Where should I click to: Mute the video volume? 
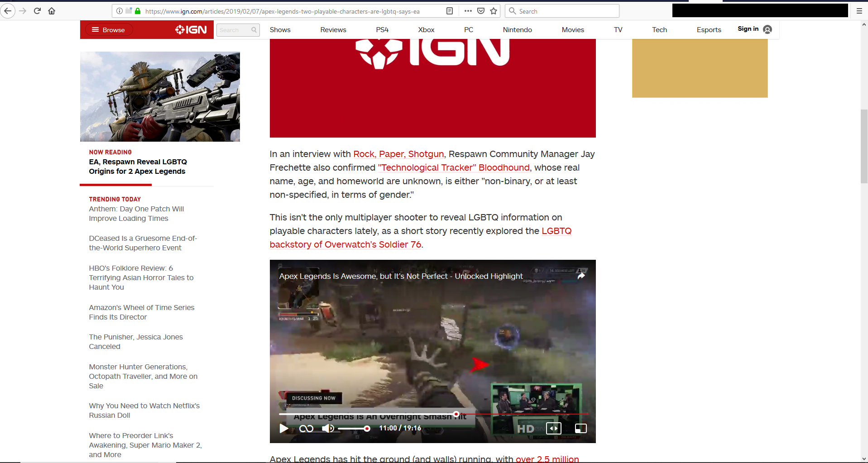tap(328, 428)
